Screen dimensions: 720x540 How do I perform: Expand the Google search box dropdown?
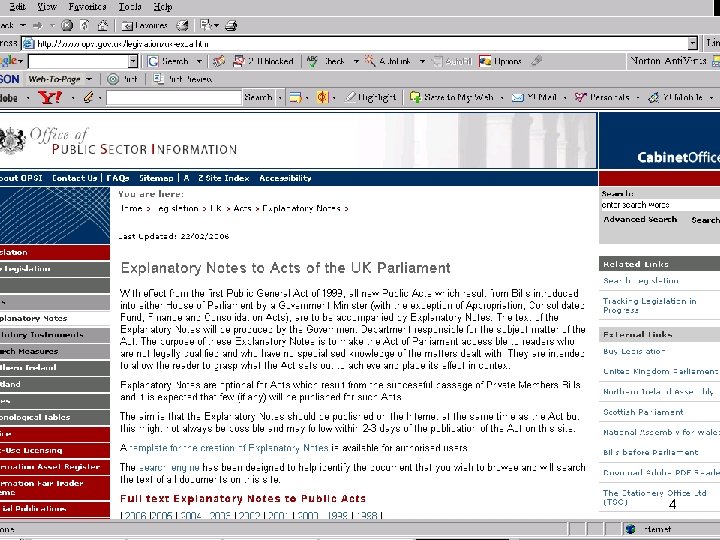133,61
